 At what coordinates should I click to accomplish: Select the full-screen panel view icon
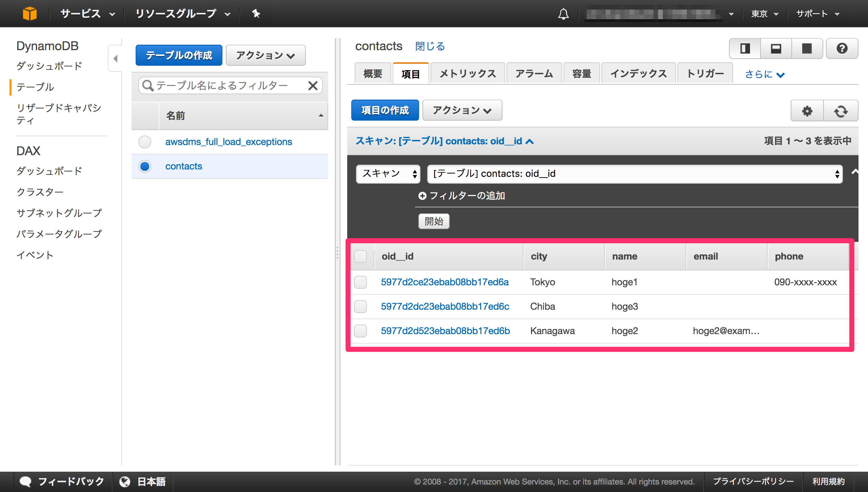point(807,48)
